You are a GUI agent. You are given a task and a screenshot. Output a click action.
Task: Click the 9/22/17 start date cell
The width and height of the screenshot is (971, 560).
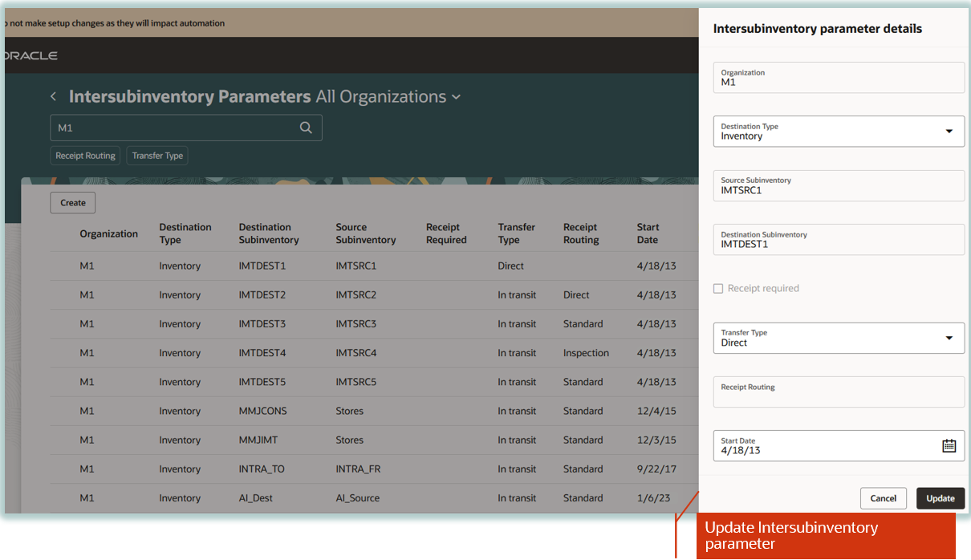[x=656, y=469]
